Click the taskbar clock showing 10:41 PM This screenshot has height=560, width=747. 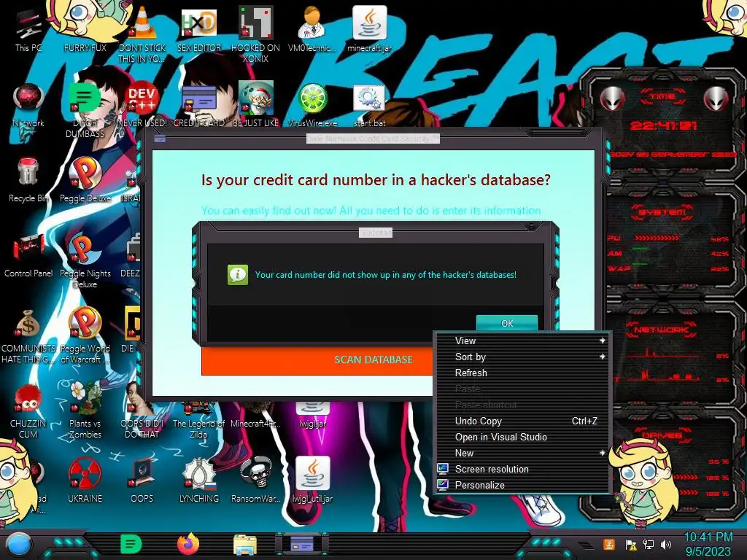[x=708, y=544]
